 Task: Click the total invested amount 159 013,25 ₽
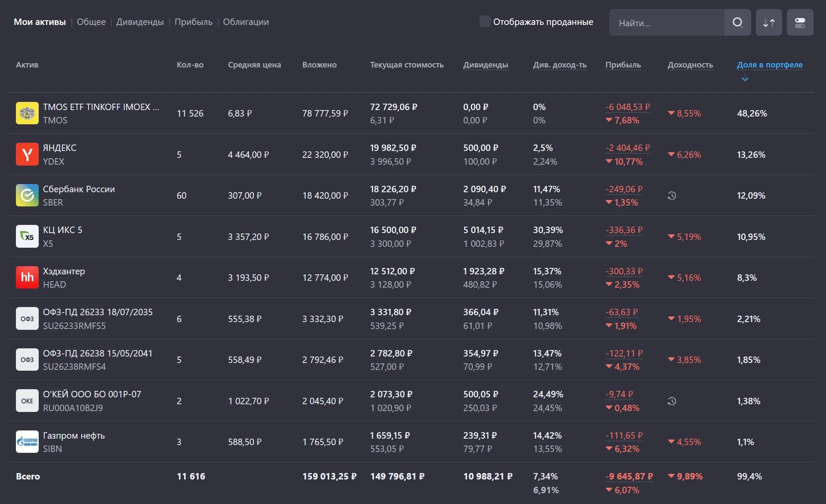tap(329, 476)
